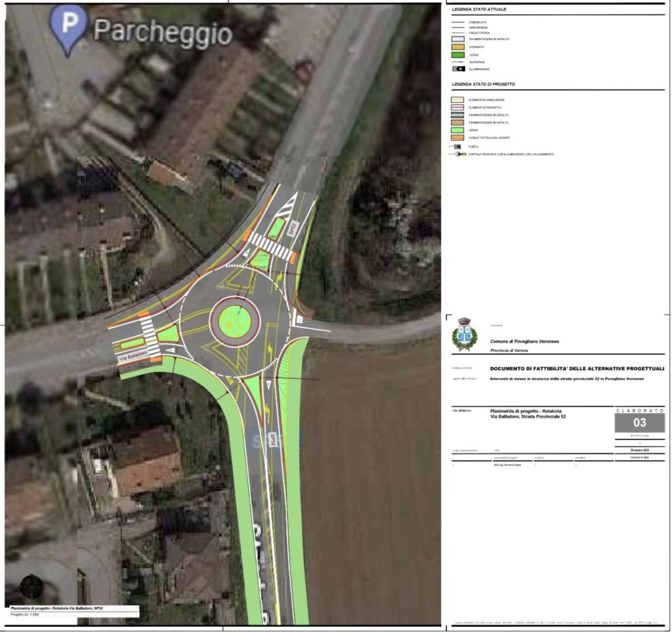Click the Legenda Stato di Progetto heading
The height and width of the screenshot is (633, 672).
[x=483, y=85]
